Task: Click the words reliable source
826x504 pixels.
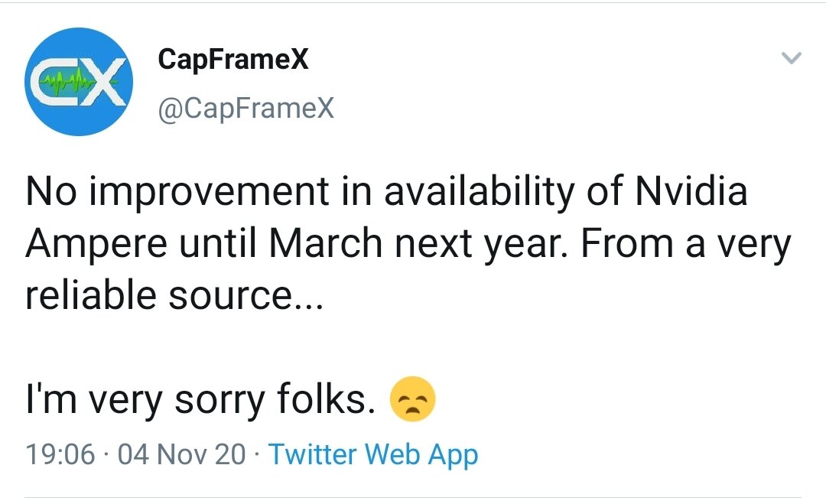Action: 174,295
